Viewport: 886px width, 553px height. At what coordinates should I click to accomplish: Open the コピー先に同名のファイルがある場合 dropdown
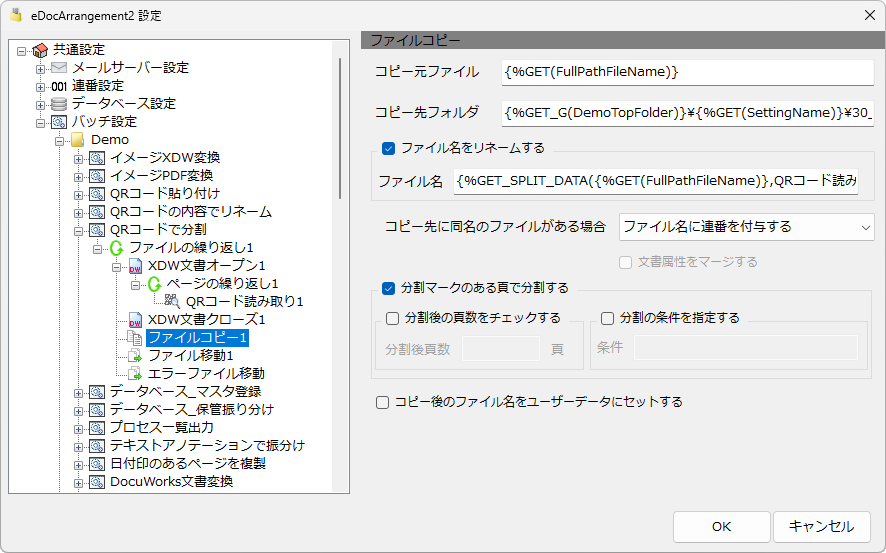point(746,227)
